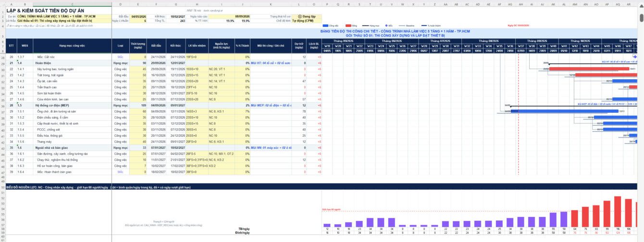Click the "Đang lập" status cell
This screenshot has height=242, width=644.
tap(307, 16)
